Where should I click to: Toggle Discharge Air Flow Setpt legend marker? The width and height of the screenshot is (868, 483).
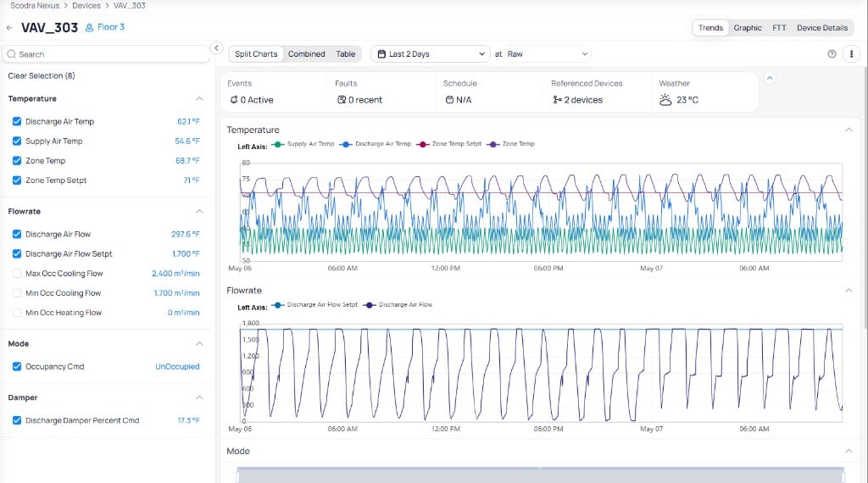(278, 305)
